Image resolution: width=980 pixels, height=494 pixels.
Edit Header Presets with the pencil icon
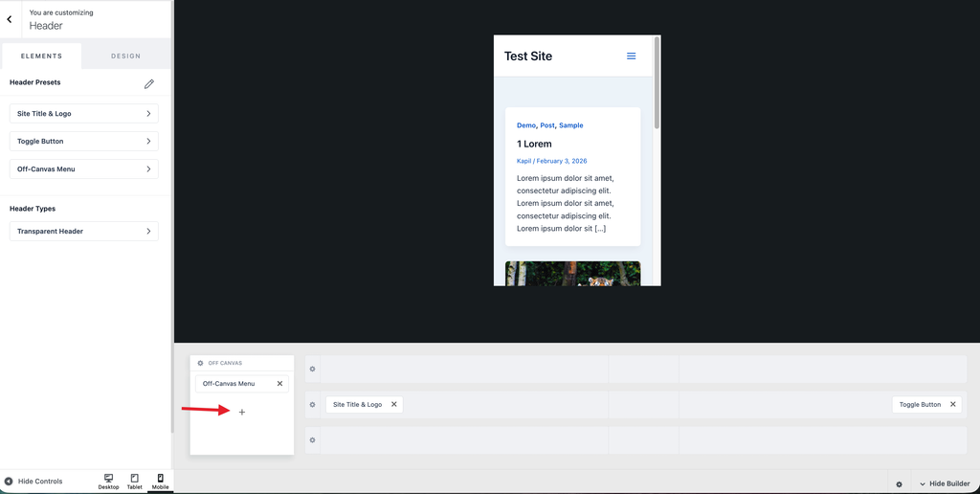148,84
